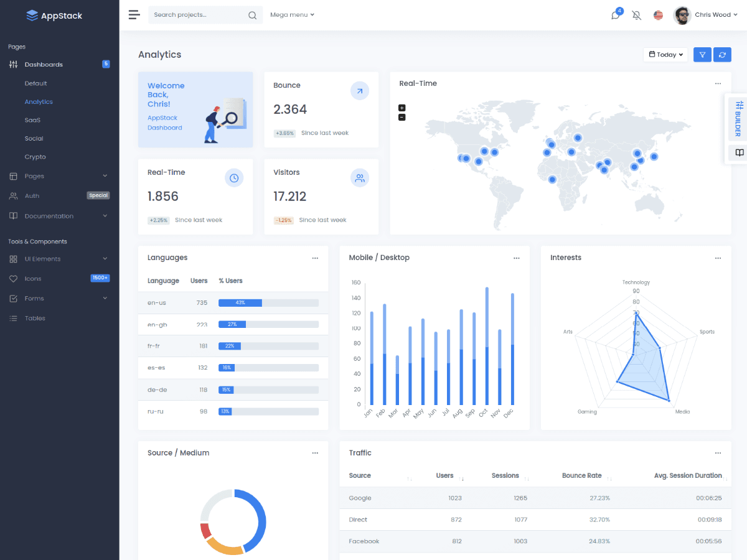The height and width of the screenshot is (560, 747).
Task: Click the search magnifier icon
Action: coord(251,15)
